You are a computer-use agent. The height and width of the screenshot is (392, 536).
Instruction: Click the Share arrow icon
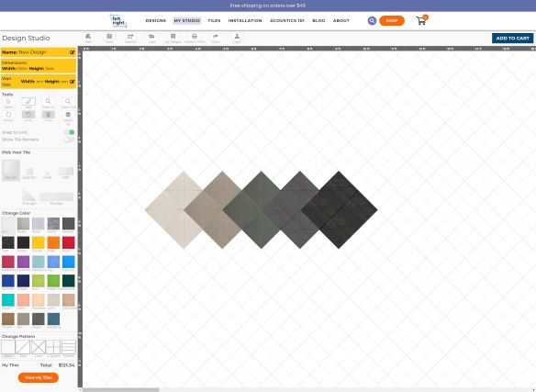tap(216, 36)
